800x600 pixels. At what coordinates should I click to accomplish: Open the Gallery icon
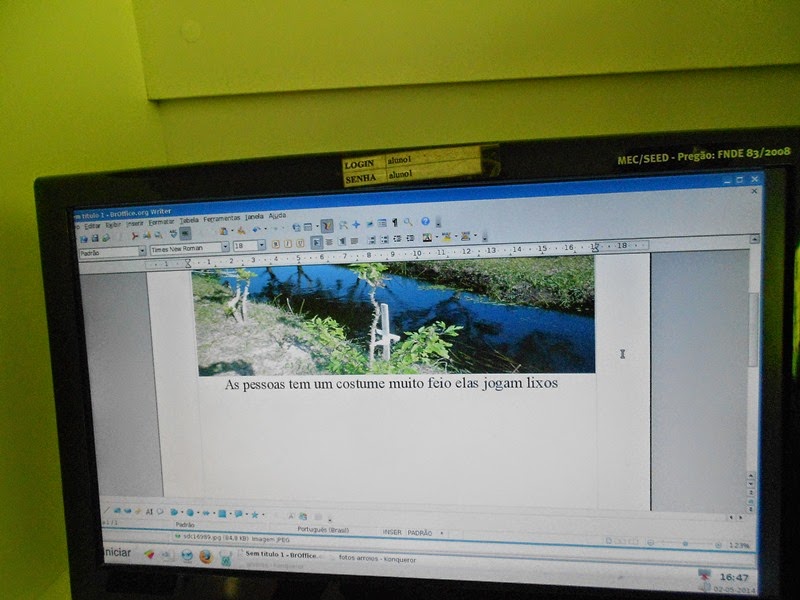click(370, 223)
